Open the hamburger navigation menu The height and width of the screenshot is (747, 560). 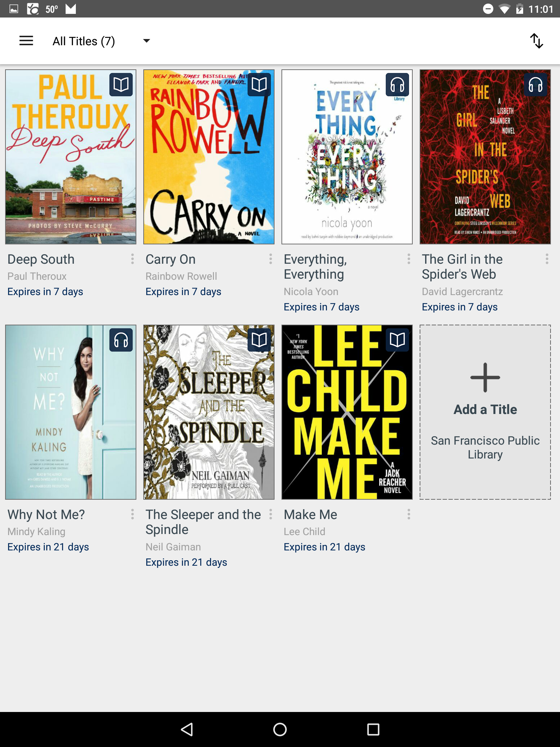(26, 41)
